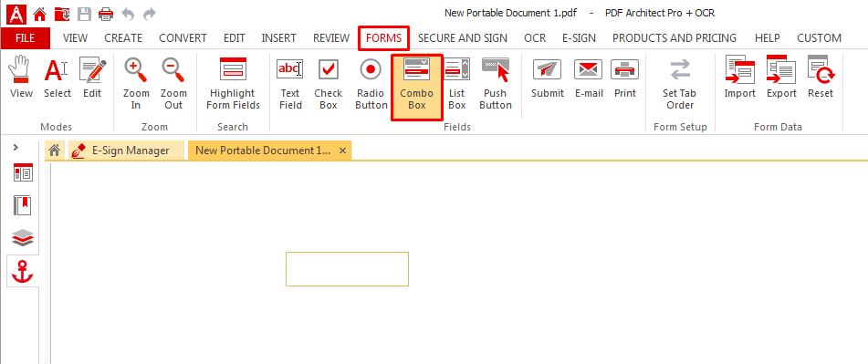
Task: Add a Push Button field
Action: [x=496, y=84]
